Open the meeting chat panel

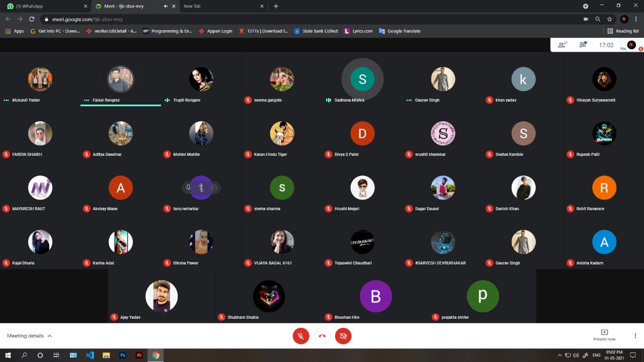tap(583, 45)
